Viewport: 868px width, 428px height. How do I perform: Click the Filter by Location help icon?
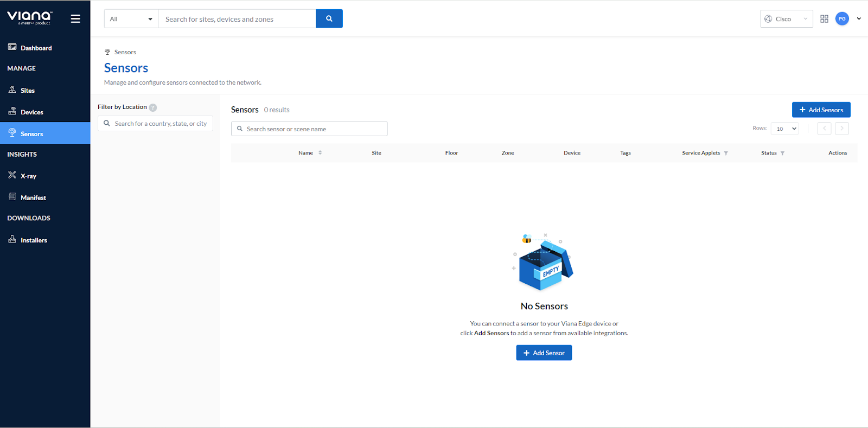pyautogui.click(x=153, y=107)
